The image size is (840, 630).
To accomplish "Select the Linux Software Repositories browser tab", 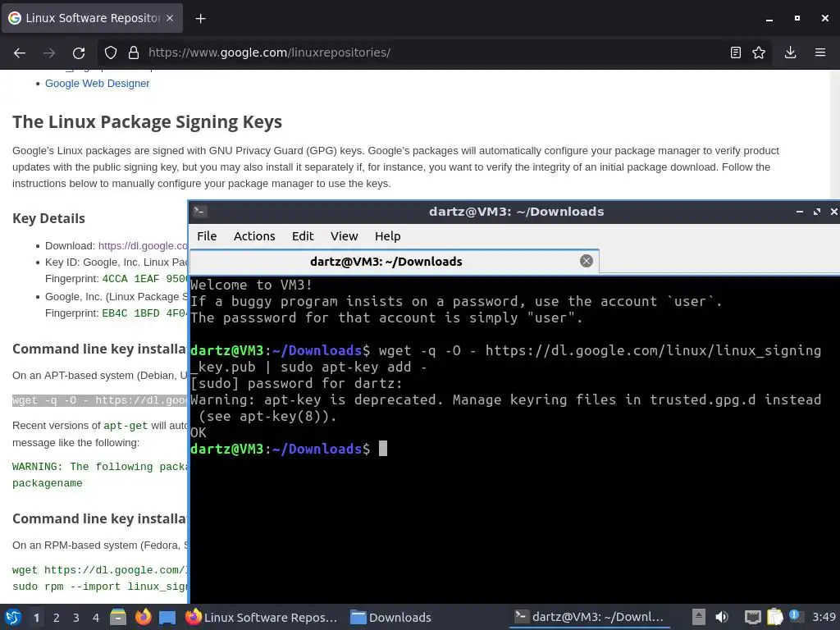I will click(92, 18).
